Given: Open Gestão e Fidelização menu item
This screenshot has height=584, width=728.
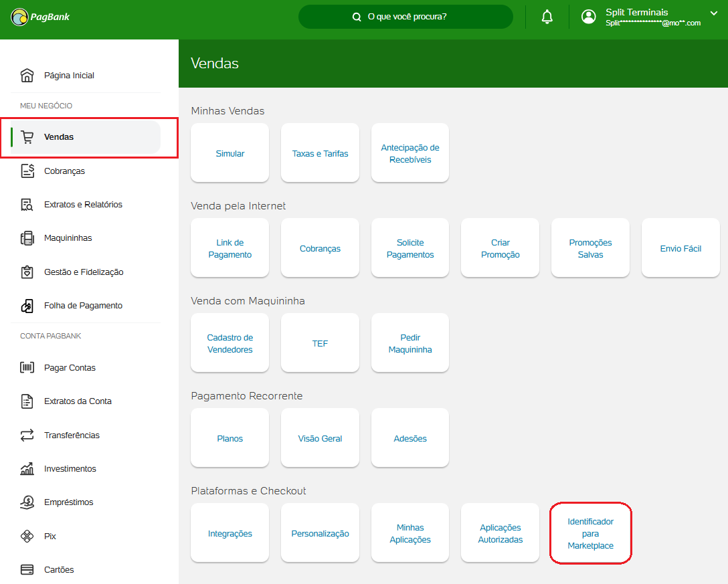Looking at the screenshot, I should [84, 272].
